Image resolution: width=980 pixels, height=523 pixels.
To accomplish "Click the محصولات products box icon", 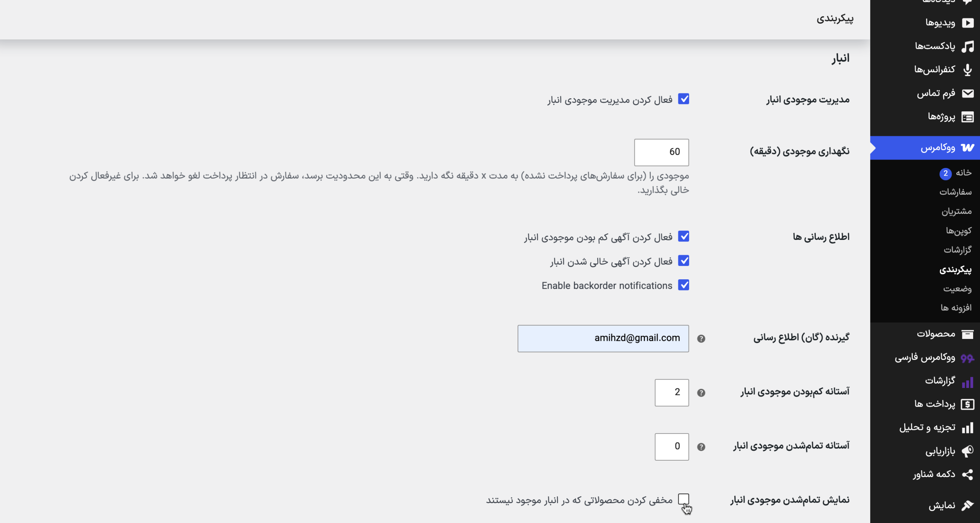I will pyautogui.click(x=967, y=334).
